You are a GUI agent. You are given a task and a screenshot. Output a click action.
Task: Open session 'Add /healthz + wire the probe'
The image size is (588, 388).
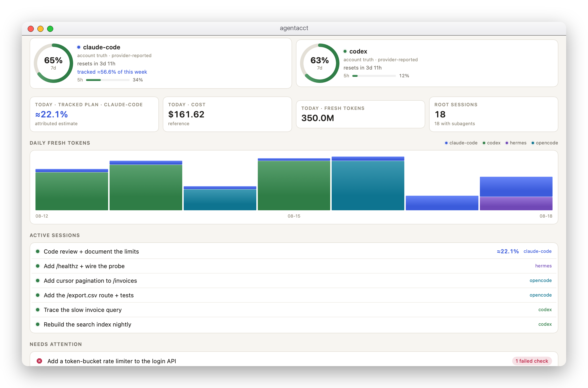[294, 266]
